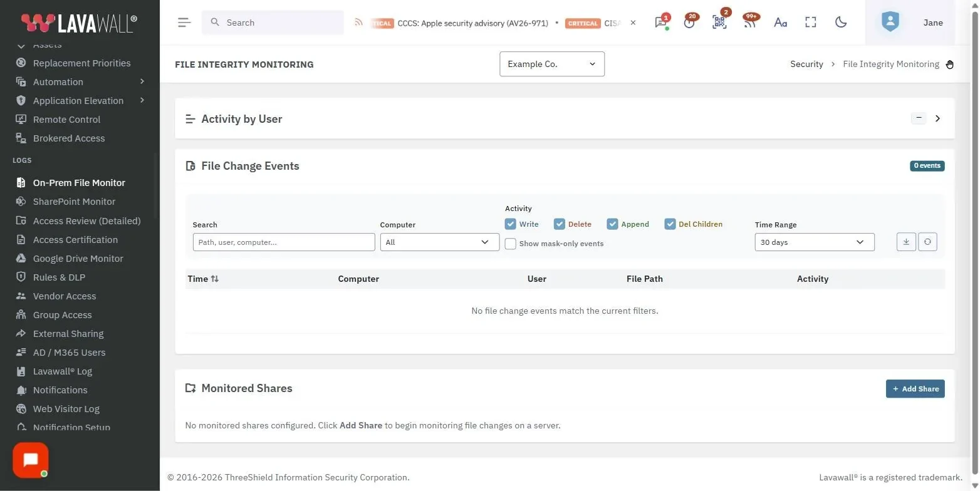Enter fullscreen mode icon

[811, 23]
